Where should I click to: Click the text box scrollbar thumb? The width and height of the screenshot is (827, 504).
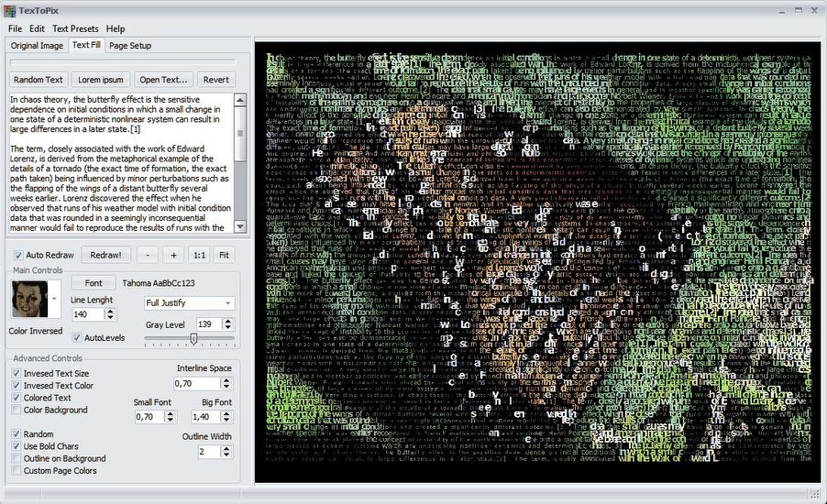[240, 134]
